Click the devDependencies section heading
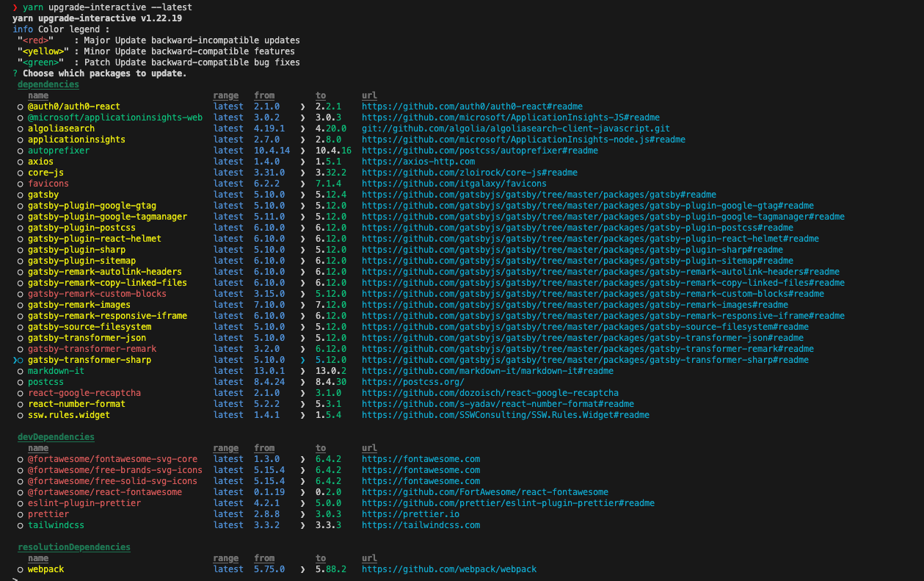This screenshot has width=924, height=581. (56, 437)
